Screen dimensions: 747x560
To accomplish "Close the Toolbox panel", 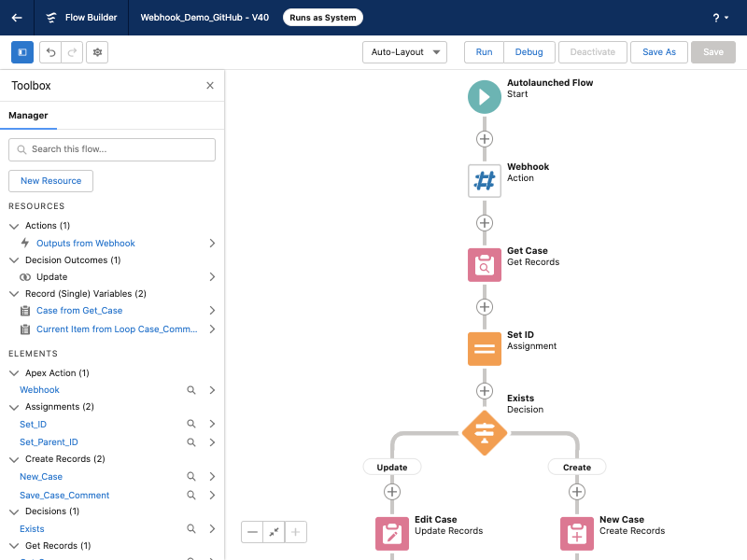I will pyautogui.click(x=209, y=86).
